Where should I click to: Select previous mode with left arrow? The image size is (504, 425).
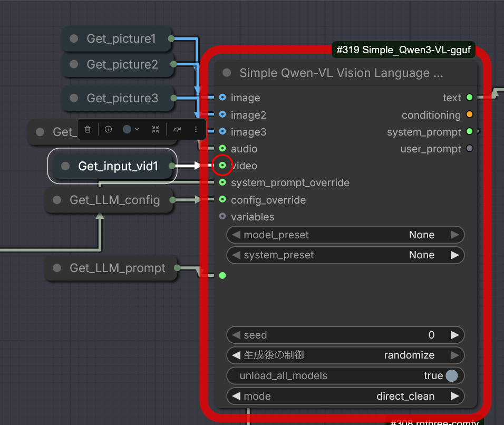[x=236, y=396]
